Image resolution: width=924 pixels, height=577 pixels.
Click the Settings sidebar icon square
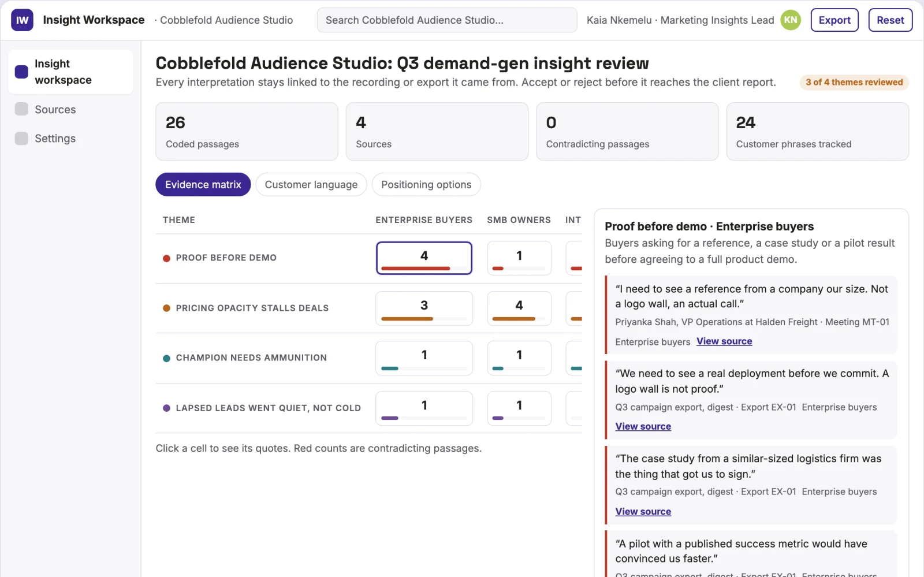(x=21, y=138)
